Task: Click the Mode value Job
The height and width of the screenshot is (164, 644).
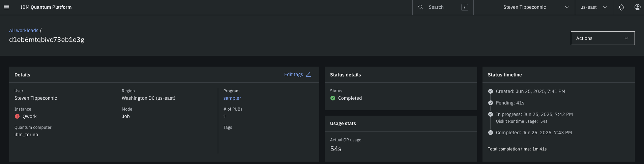Action: [126, 116]
